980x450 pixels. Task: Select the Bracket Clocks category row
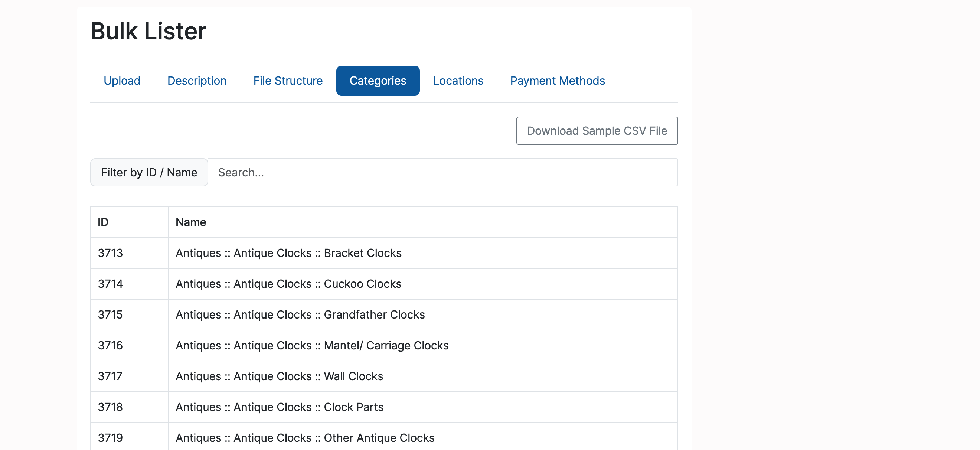click(x=288, y=253)
